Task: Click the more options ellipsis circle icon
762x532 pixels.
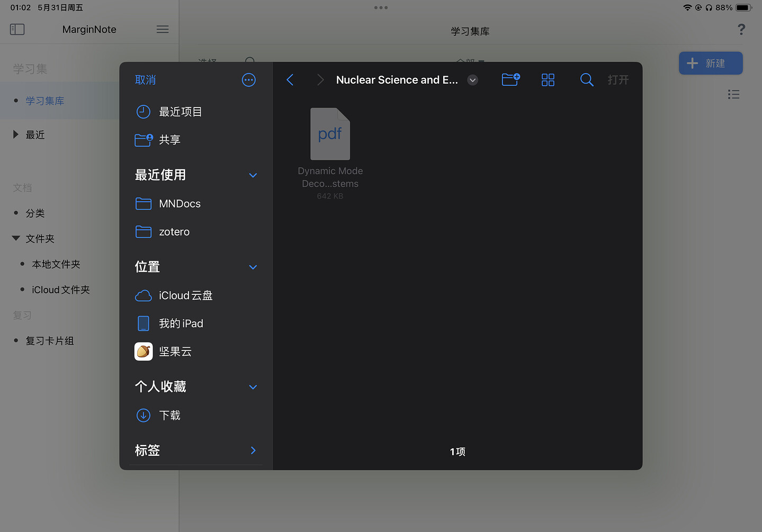Action: (248, 80)
